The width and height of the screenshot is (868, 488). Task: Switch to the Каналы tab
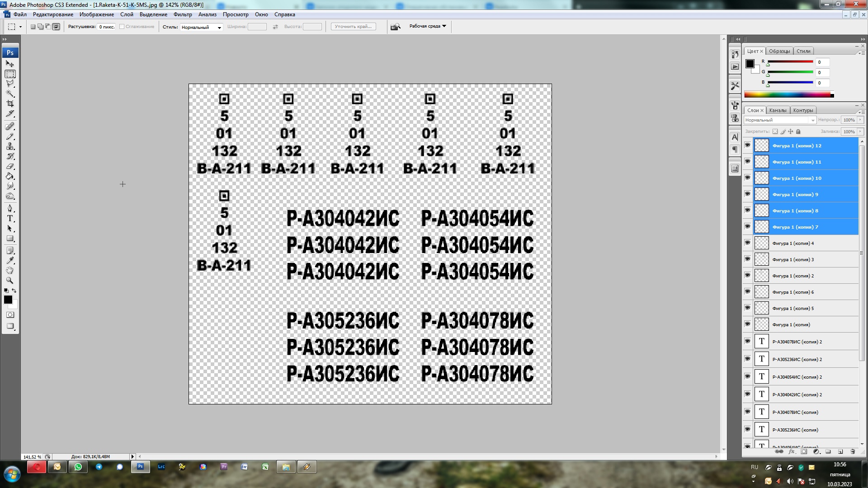778,110
